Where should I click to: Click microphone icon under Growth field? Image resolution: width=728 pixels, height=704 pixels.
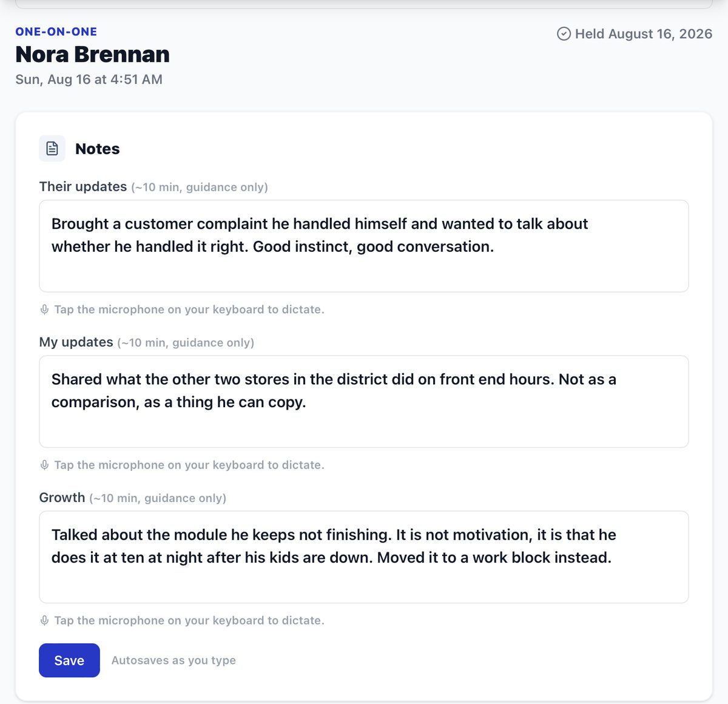(x=44, y=620)
